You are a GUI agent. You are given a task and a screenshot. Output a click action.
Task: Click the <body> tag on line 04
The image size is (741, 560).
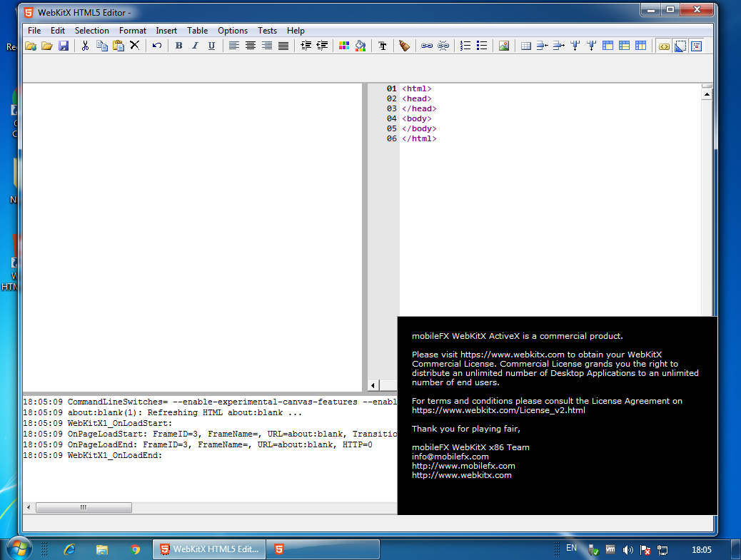[x=416, y=118]
